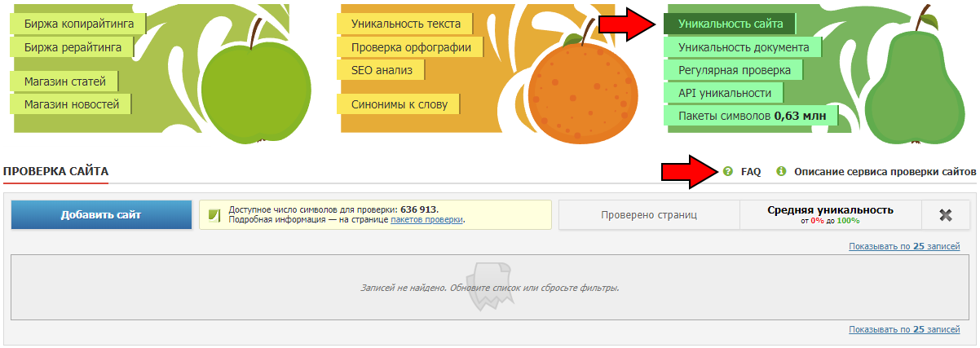The width and height of the screenshot is (980, 348).
Task: Click the Добавить сайт button
Action: 101,215
